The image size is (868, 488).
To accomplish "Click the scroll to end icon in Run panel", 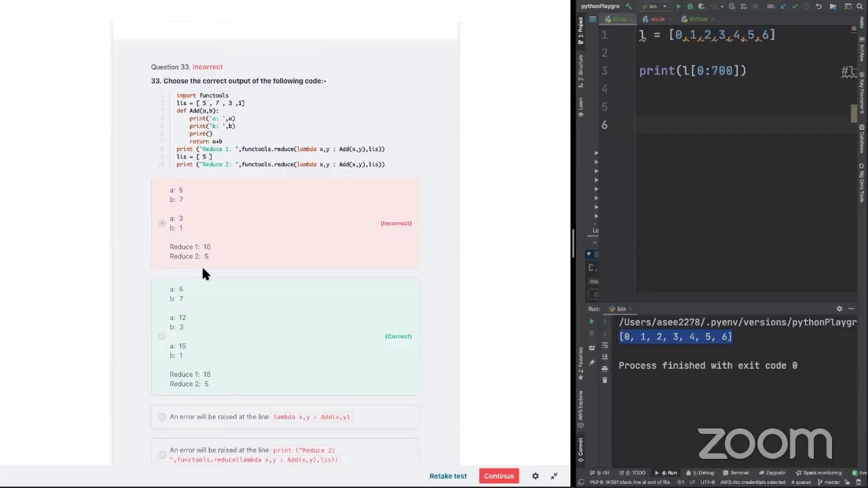I will click(x=605, y=357).
